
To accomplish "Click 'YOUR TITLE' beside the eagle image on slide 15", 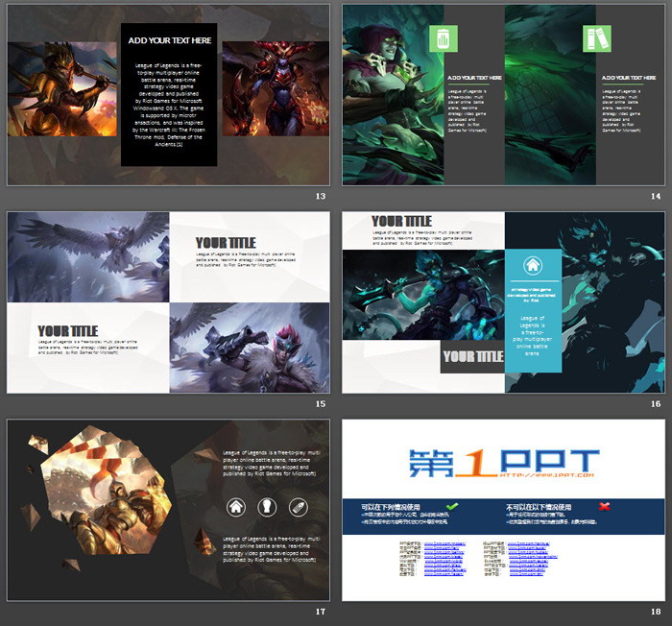I will (226, 243).
